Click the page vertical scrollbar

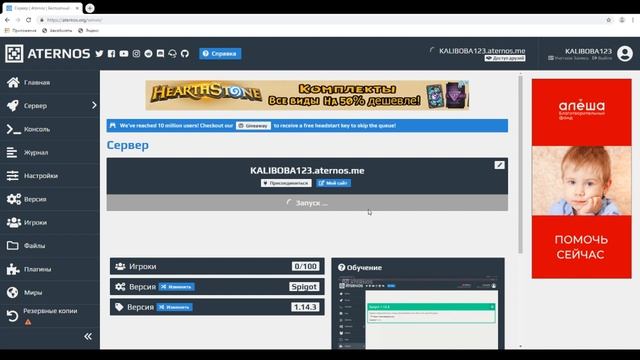(x=520, y=163)
